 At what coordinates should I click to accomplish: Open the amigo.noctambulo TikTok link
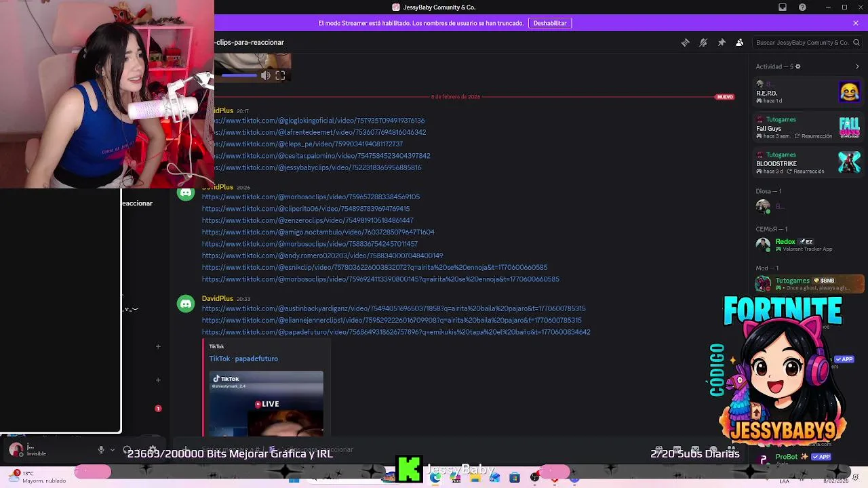(318, 232)
